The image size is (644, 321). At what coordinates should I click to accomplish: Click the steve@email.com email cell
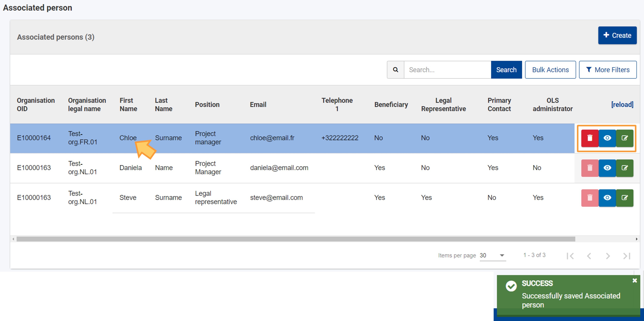(x=277, y=198)
